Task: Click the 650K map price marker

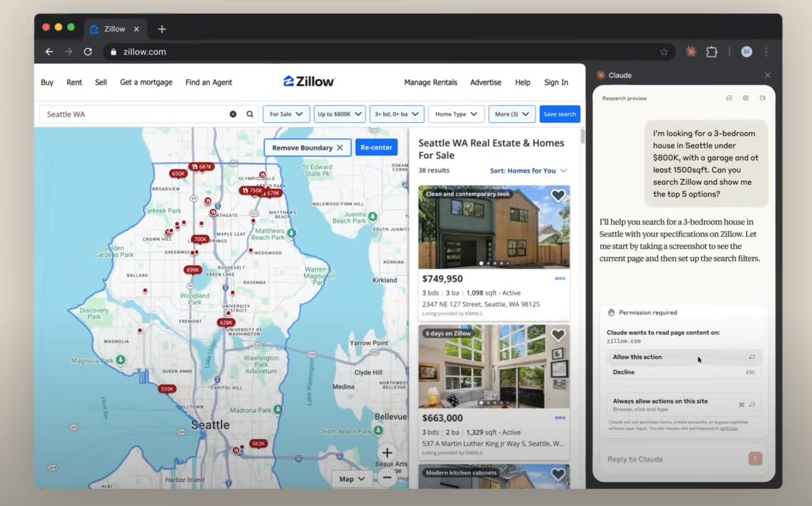Action: [178, 174]
